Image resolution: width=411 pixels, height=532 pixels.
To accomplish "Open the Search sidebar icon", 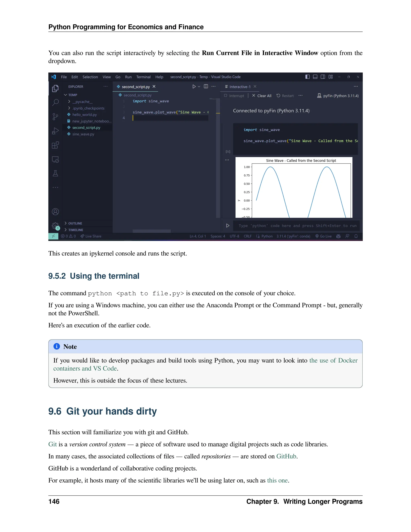I will point(55,103).
